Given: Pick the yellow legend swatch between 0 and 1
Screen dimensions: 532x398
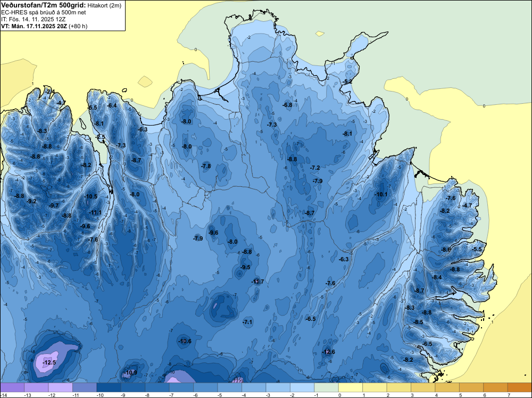Looking at the screenshot, I should pos(351,387).
